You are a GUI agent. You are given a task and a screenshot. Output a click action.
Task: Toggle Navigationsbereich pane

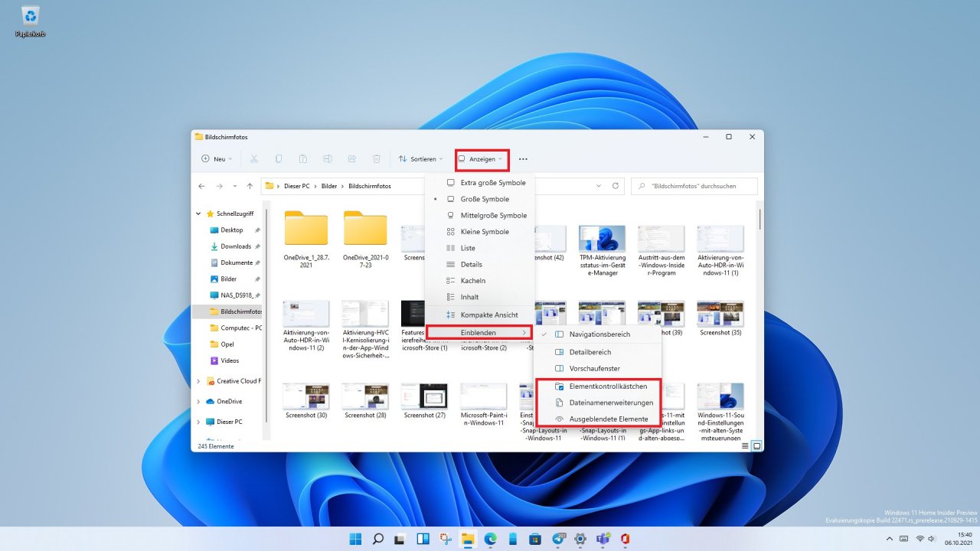(597, 334)
